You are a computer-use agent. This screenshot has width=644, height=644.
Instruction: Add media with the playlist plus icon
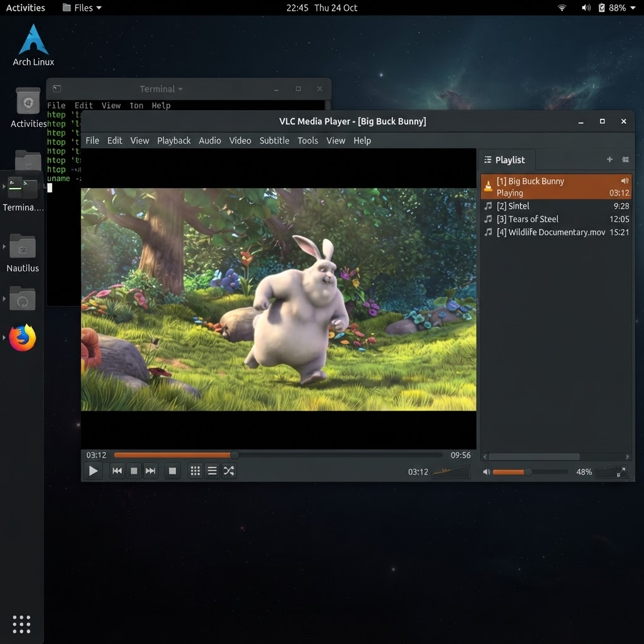click(609, 159)
